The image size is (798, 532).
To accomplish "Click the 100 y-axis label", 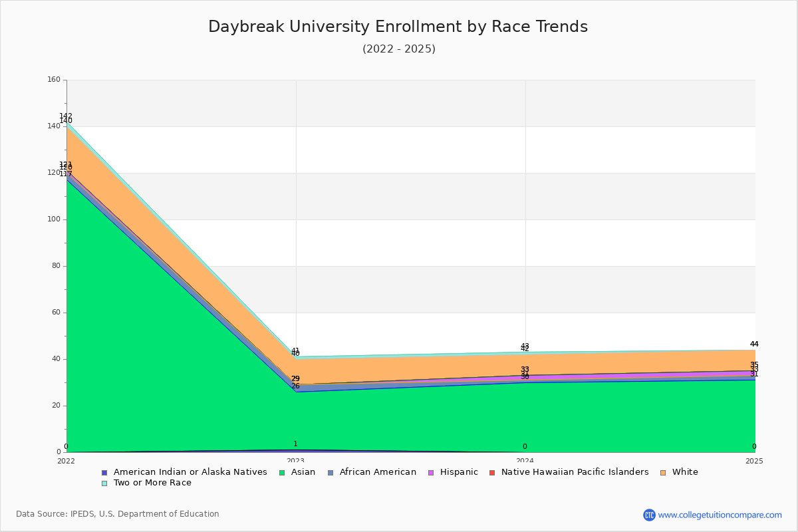I will click(x=54, y=219).
